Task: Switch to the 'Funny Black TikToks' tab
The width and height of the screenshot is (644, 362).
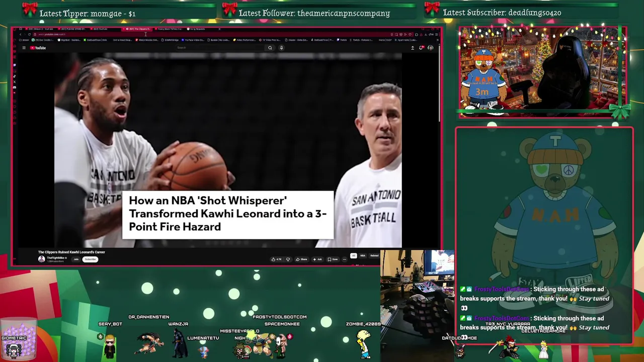Action: click(x=169, y=29)
